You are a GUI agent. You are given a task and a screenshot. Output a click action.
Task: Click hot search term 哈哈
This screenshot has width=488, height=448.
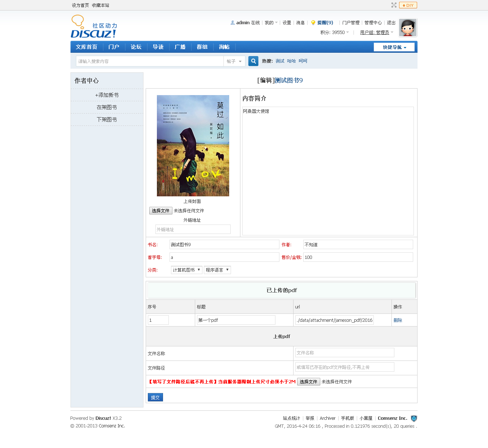[x=291, y=61]
